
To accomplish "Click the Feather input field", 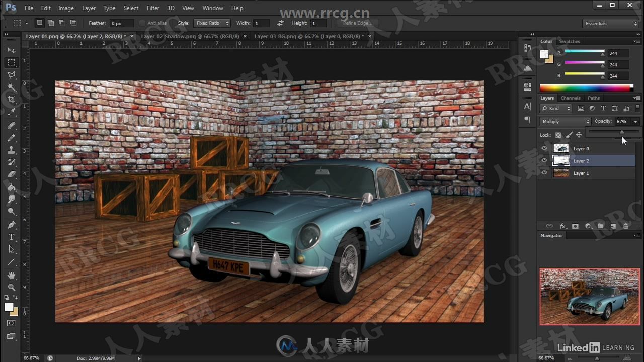I will 122,23.
